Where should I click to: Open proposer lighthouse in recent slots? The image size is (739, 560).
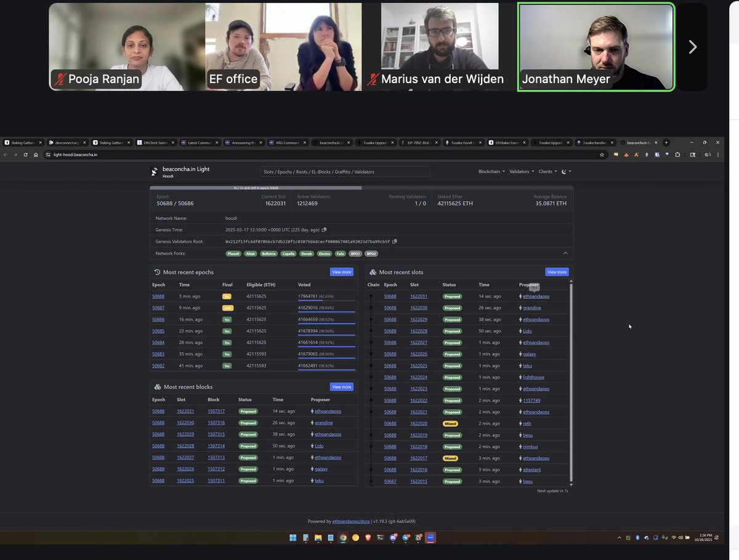(533, 377)
